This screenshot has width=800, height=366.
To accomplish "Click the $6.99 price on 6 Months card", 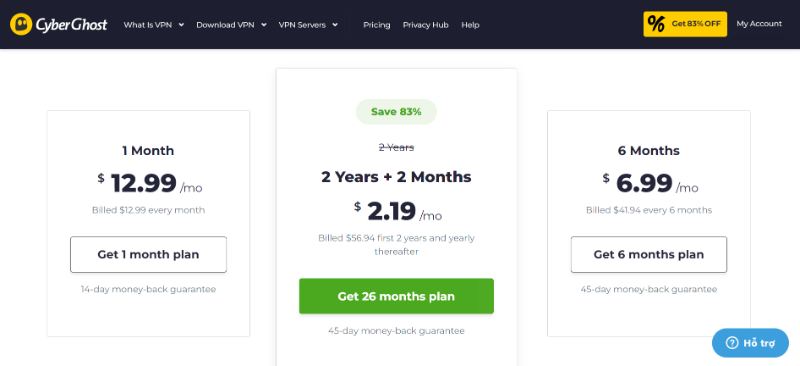I will click(644, 183).
